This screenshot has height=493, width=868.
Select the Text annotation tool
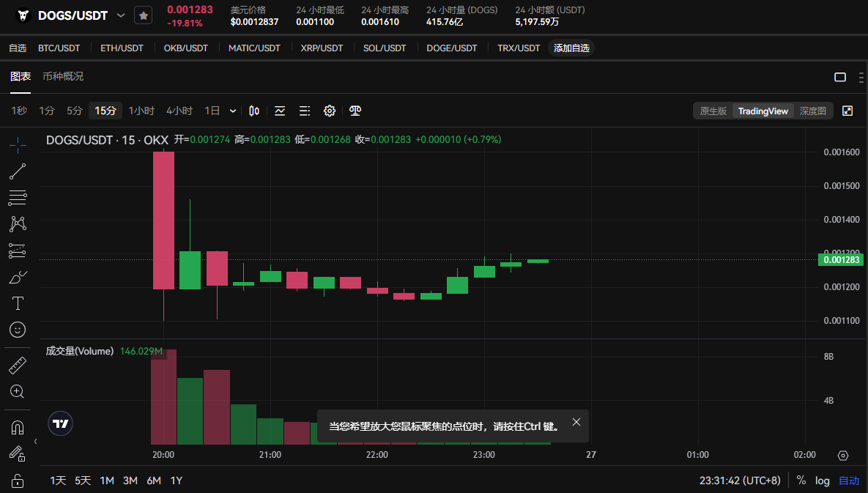[x=18, y=303]
